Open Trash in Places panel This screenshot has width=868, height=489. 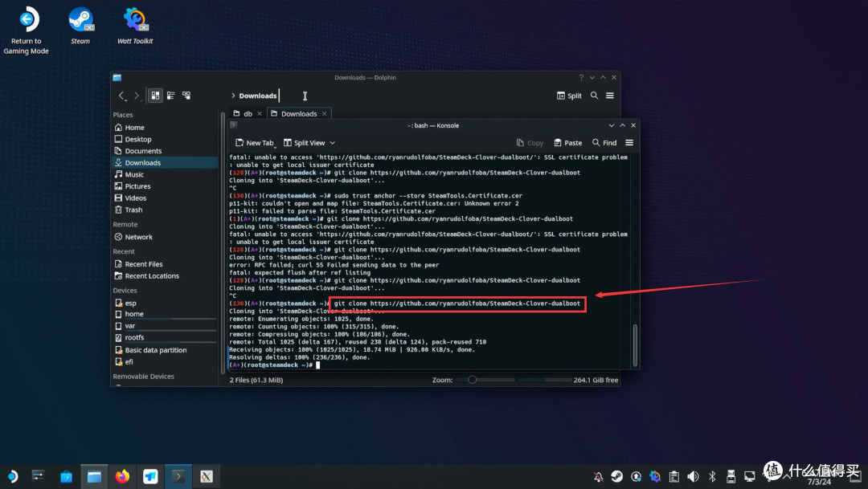click(x=133, y=210)
